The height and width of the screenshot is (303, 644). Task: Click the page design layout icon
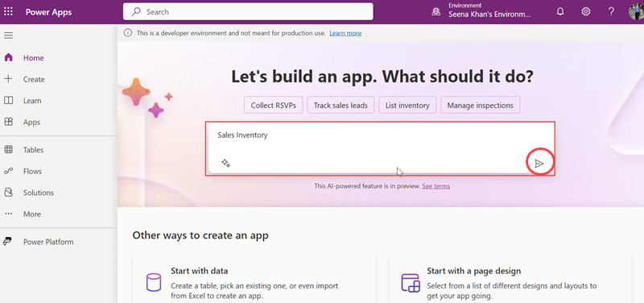[411, 282]
